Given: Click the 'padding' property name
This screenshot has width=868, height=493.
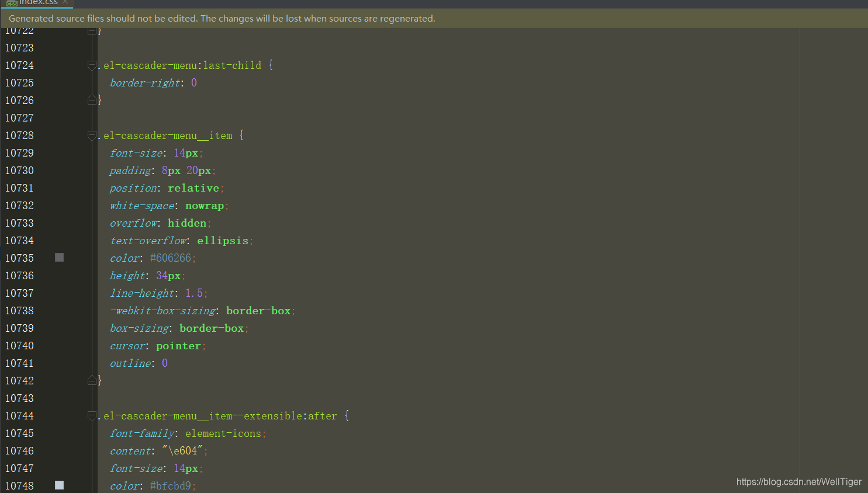Looking at the screenshot, I should click(130, 171).
